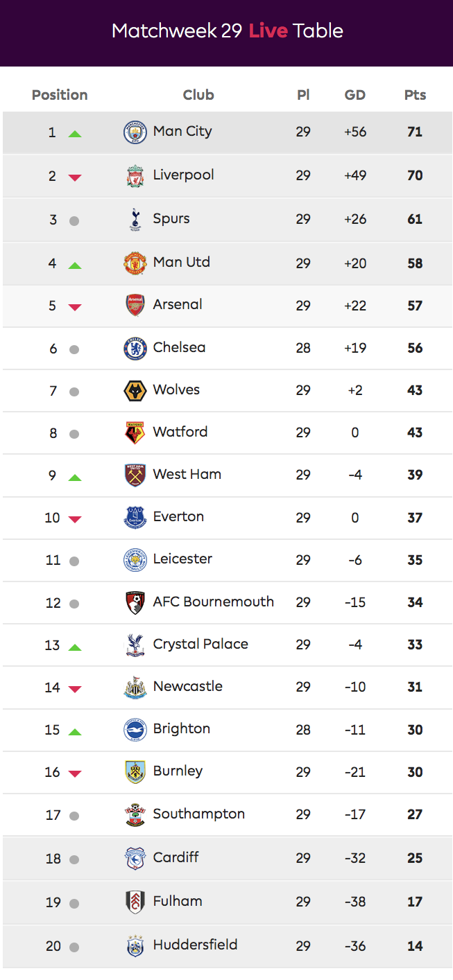Sort table by the GD column header

[x=354, y=95]
